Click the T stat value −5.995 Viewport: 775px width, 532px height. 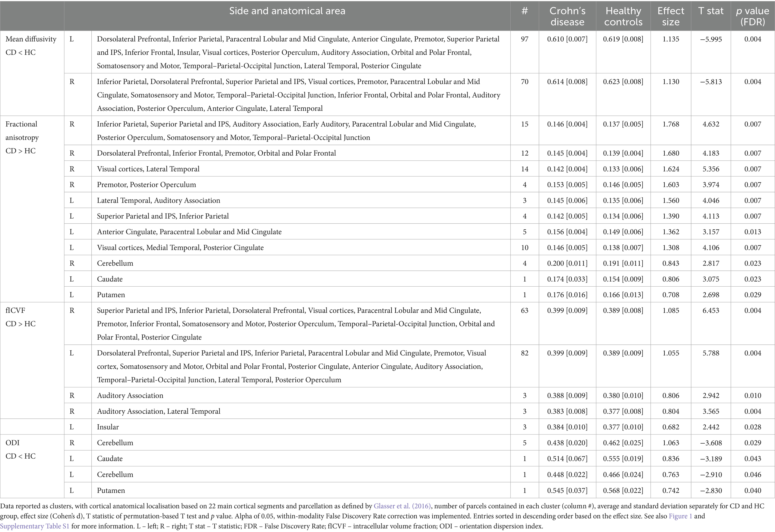coord(711,39)
